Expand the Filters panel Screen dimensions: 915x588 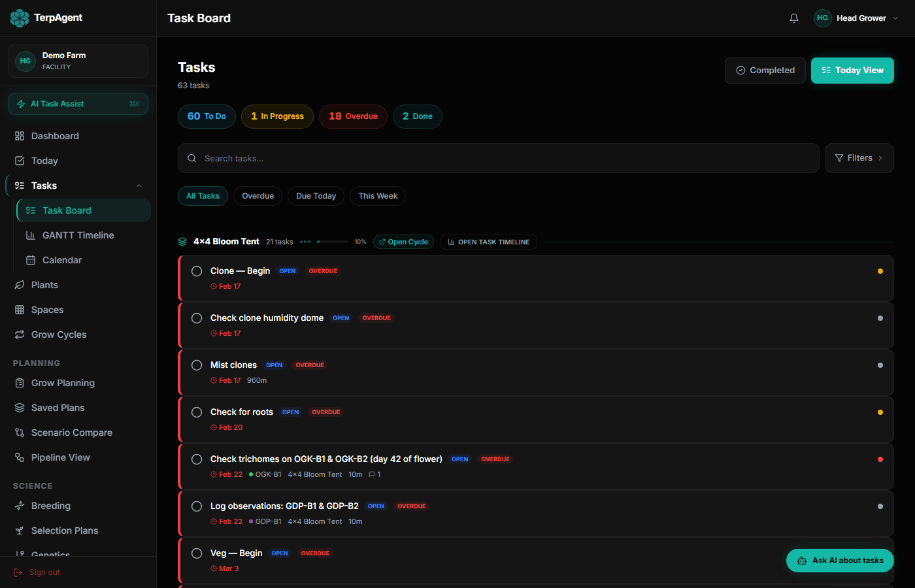(859, 157)
